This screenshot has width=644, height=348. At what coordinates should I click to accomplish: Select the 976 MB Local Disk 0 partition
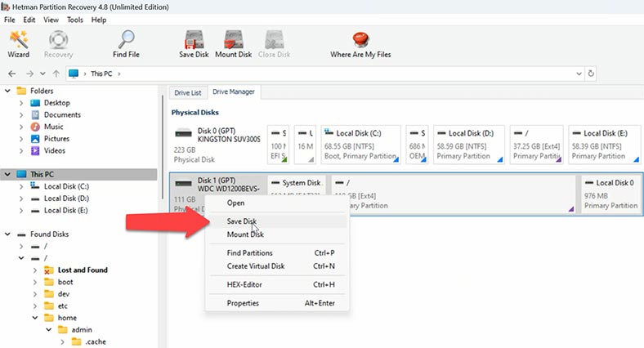point(611,194)
